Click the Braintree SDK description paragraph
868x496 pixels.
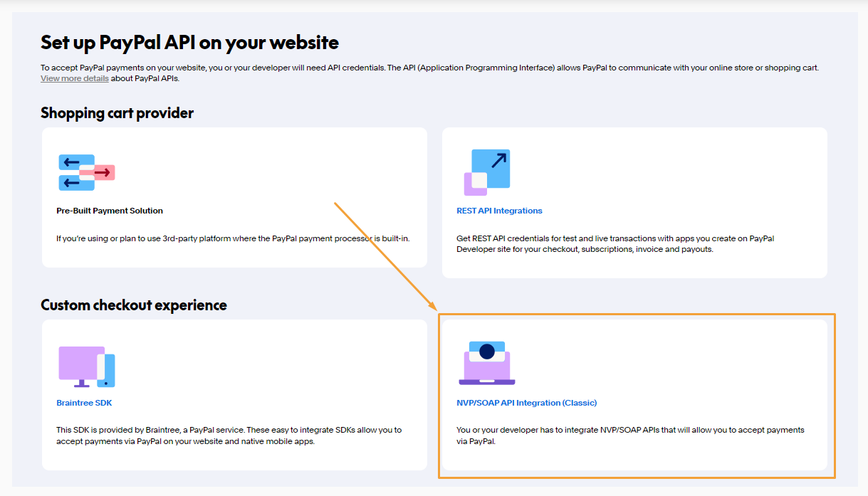pos(229,436)
